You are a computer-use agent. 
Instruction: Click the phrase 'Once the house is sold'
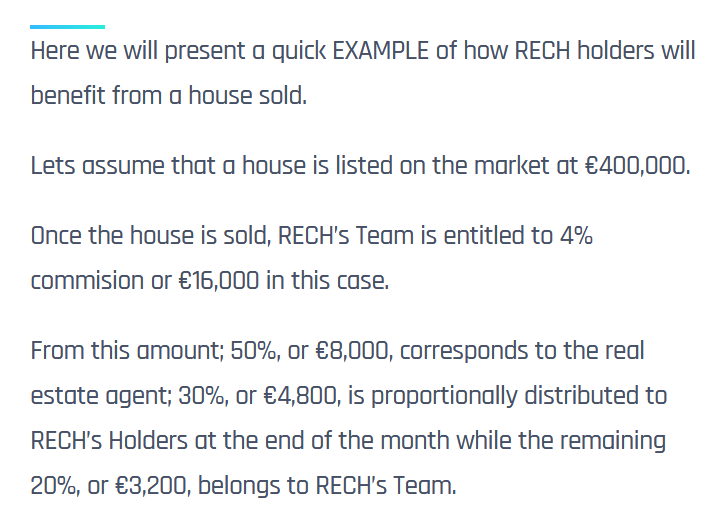pos(150,236)
